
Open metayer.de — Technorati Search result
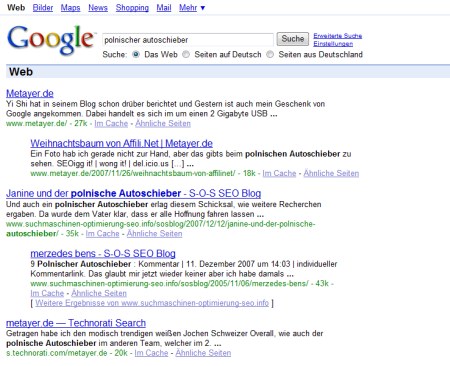pyautogui.click(x=76, y=323)
